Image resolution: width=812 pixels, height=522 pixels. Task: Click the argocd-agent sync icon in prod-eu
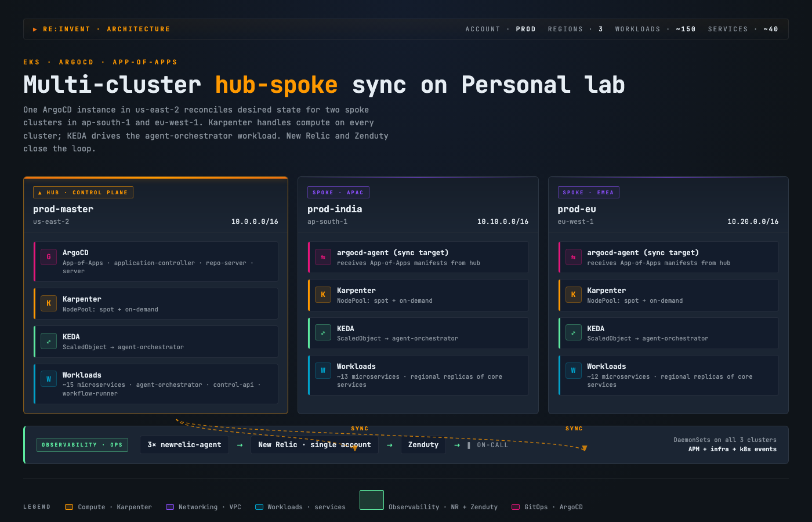click(574, 257)
